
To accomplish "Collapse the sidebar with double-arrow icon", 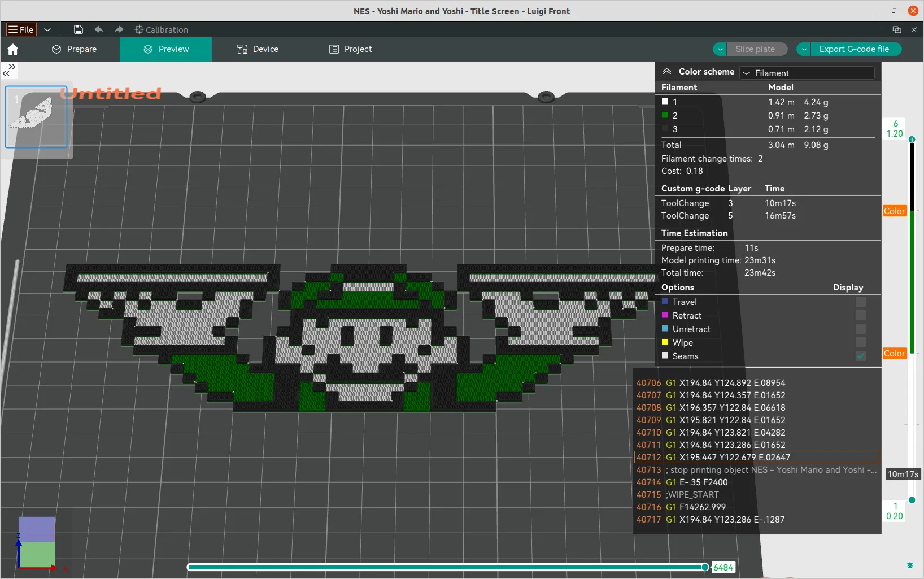I will point(9,70).
